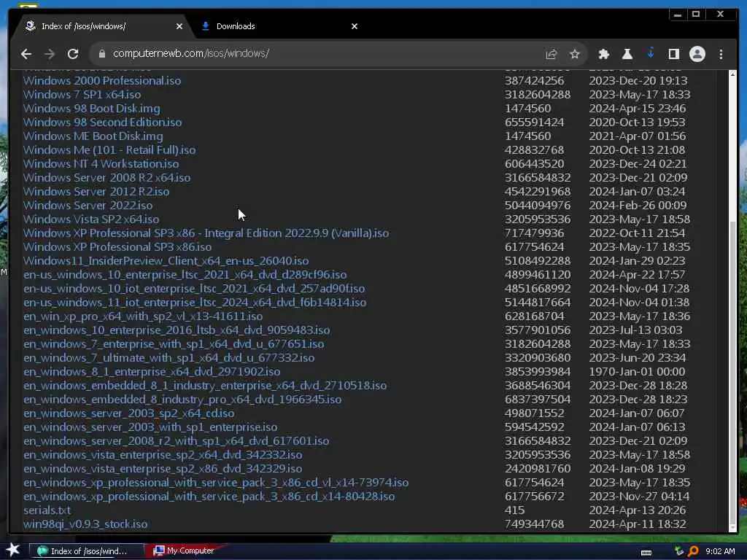Open the serials.txt file
747x560 pixels.
pos(47,510)
